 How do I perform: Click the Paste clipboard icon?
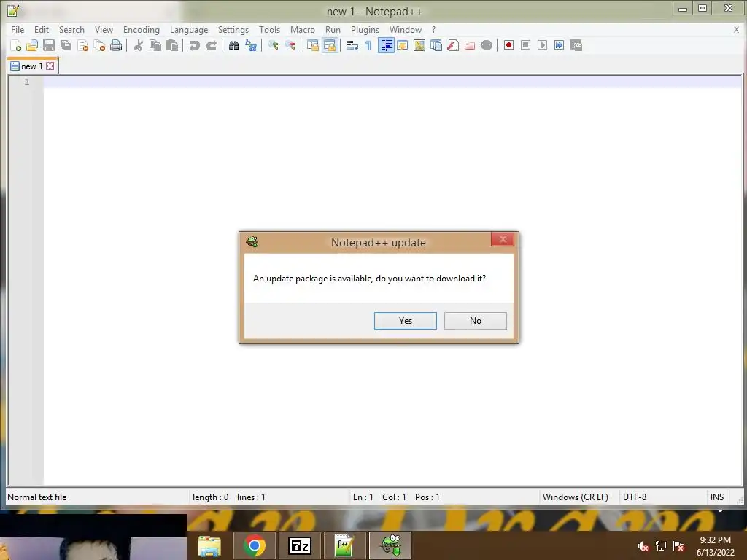172,45
